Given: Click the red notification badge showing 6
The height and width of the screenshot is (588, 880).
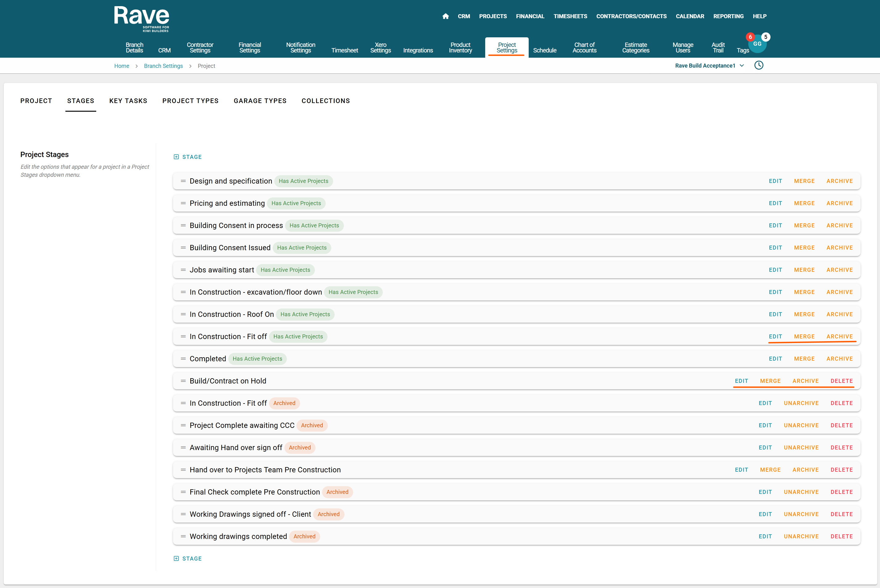Looking at the screenshot, I should (x=750, y=37).
